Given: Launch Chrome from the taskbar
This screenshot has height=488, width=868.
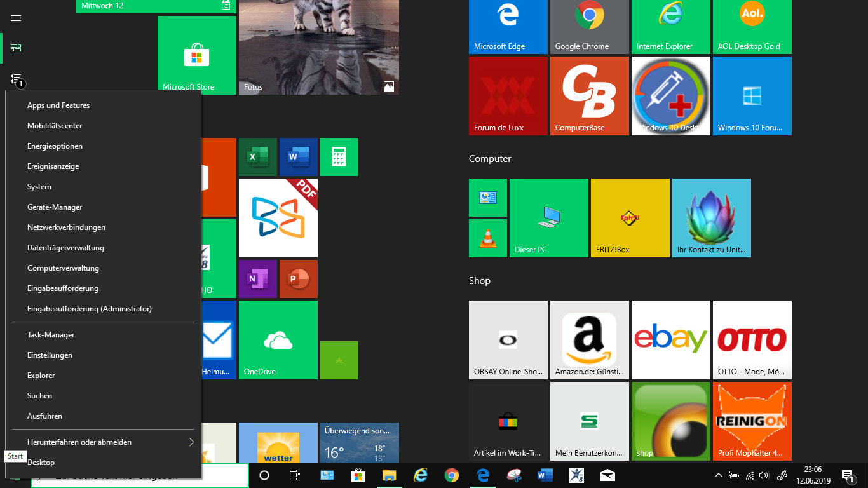Looking at the screenshot, I should 452,475.
